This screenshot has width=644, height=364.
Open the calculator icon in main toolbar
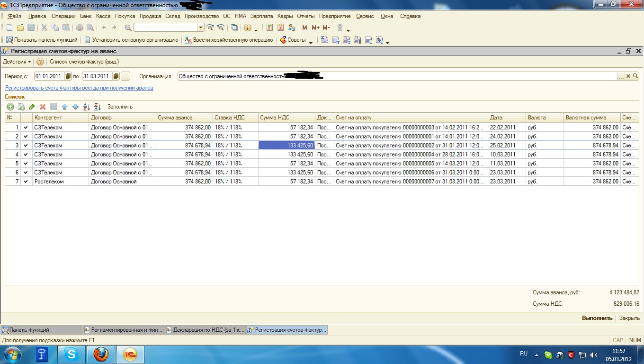[269, 27]
